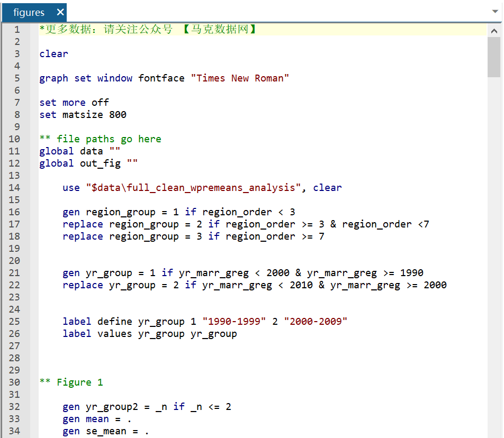Click 'replace' keyword on line 17

pyautogui.click(x=83, y=224)
